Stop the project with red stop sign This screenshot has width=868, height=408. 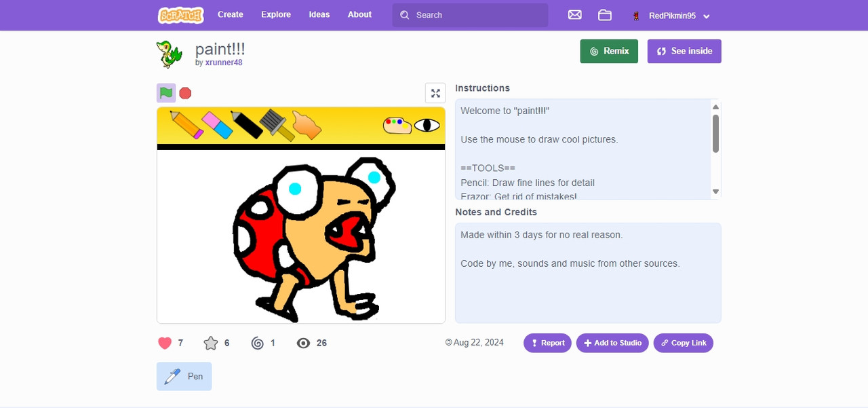(185, 93)
